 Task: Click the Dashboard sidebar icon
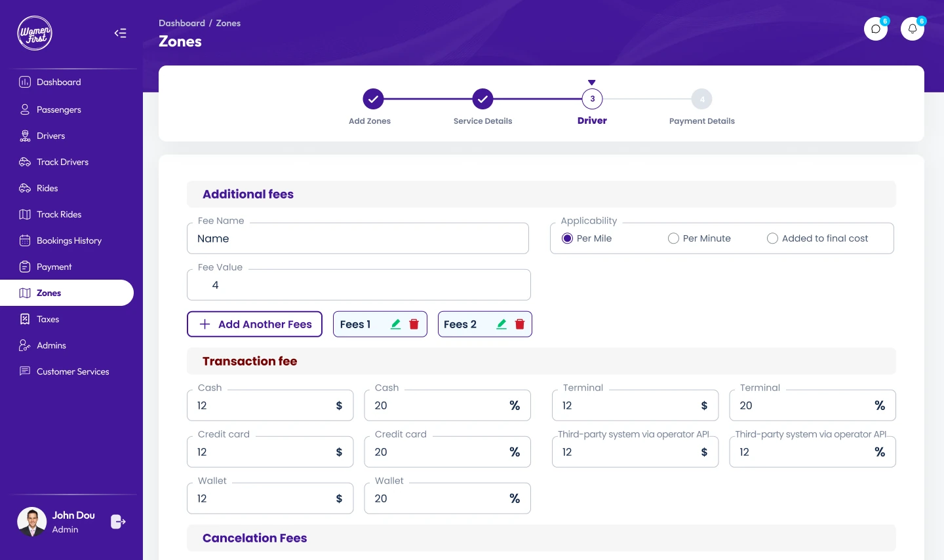tap(25, 82)
